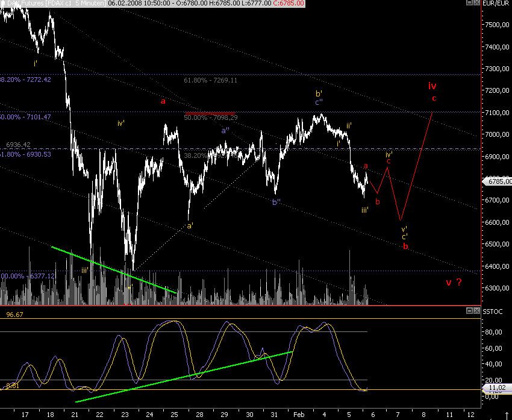Click price axis label 7500,00
The image size is (512, 420).
click(498, 25)
